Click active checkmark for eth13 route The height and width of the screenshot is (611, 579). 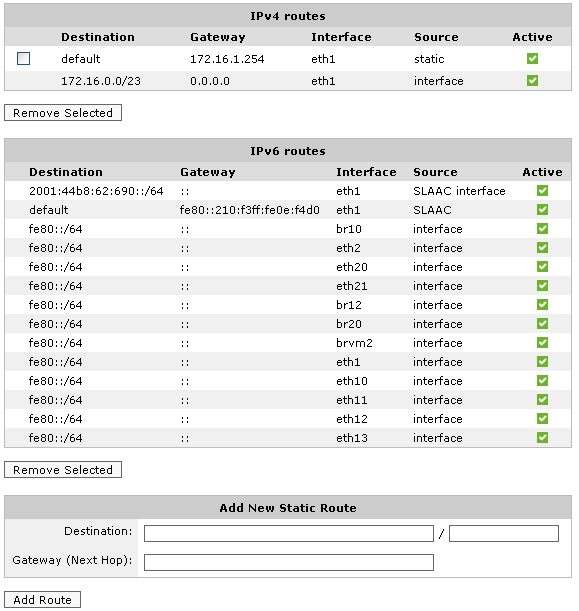point(542,438)
